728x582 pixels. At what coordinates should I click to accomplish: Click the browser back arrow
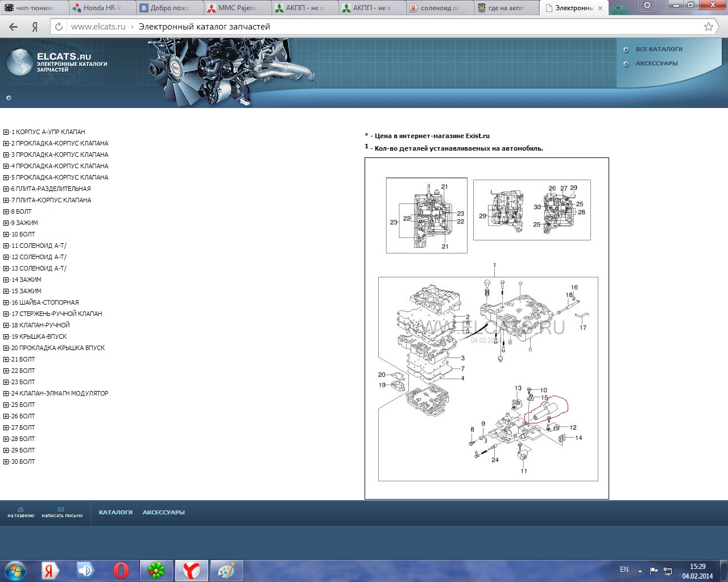click(x=14, y=27)
